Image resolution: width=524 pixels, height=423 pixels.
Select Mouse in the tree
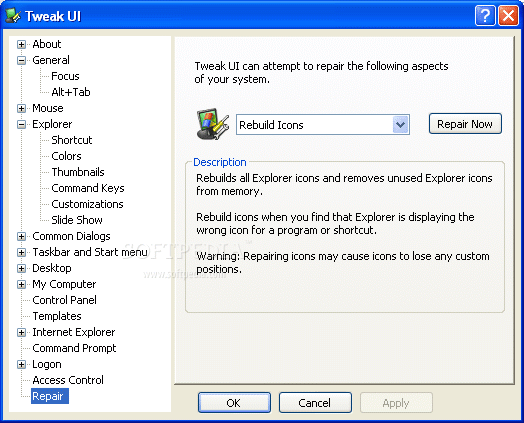(48, 108)
